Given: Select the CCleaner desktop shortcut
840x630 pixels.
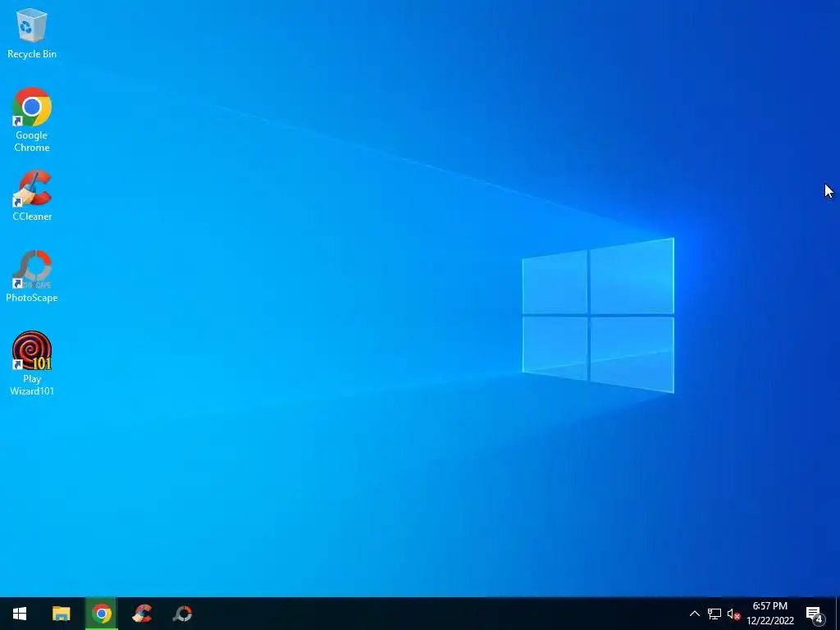Looking at the screenshot, I should (32, 195).
